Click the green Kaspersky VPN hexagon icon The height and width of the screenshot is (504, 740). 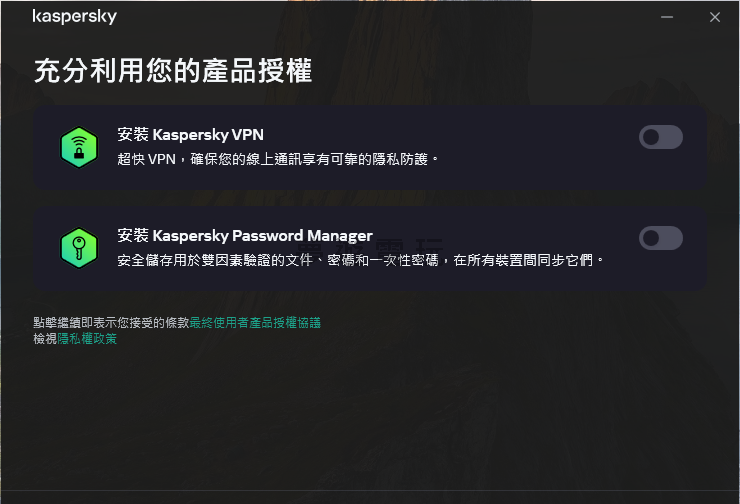pyautogui.click(x=79, y=147)
